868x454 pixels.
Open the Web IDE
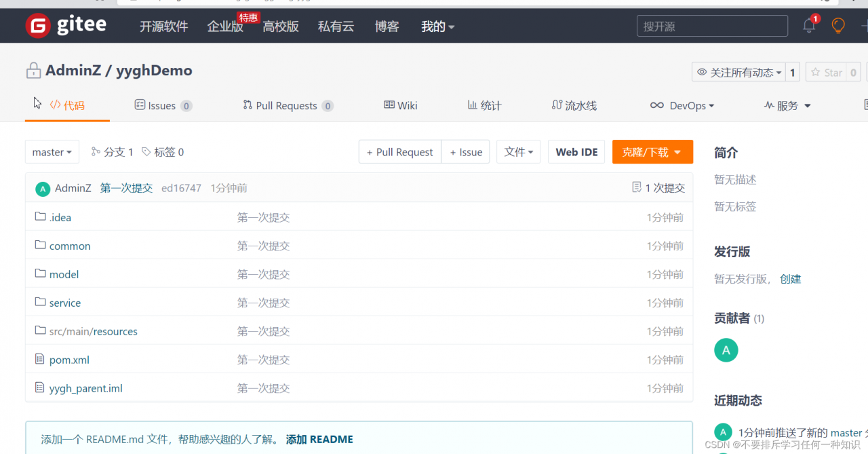pyautogui.click(x=576, y=152)
